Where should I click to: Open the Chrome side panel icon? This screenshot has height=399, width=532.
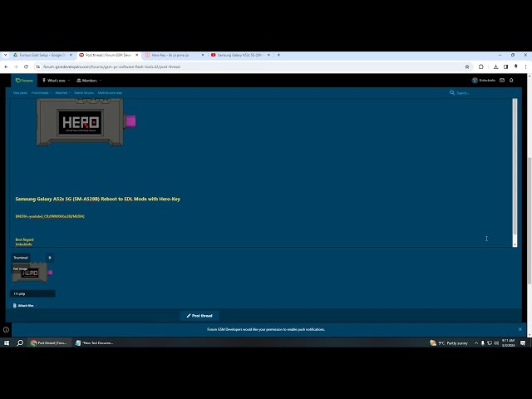(x=506, y=66)
